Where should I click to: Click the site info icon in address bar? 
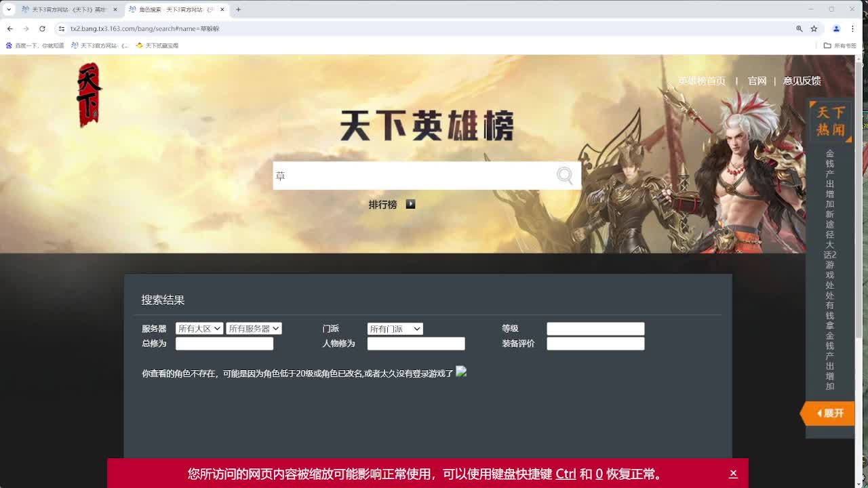62,28
